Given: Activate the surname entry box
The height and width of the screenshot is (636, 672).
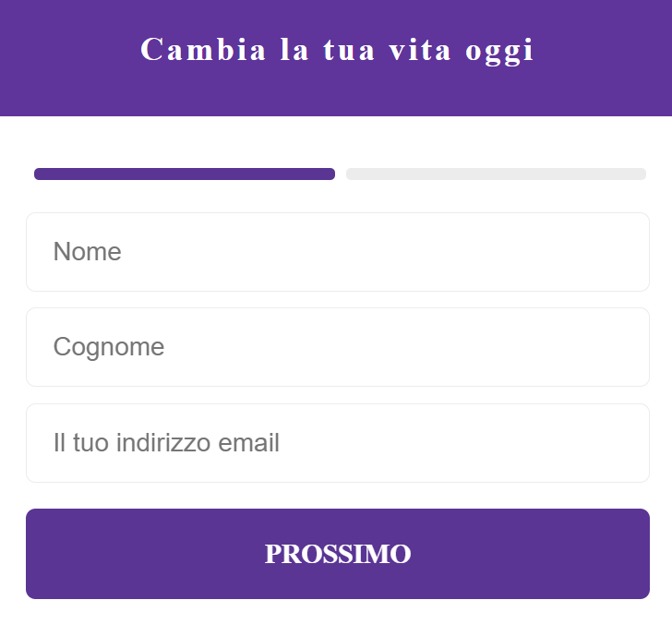Looking at the screenshot, I should [338, 347].
